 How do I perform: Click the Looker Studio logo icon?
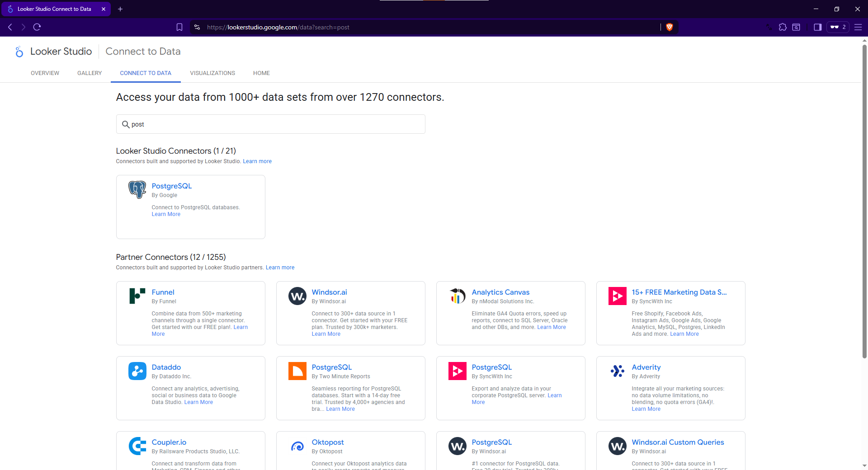point(19,52)
